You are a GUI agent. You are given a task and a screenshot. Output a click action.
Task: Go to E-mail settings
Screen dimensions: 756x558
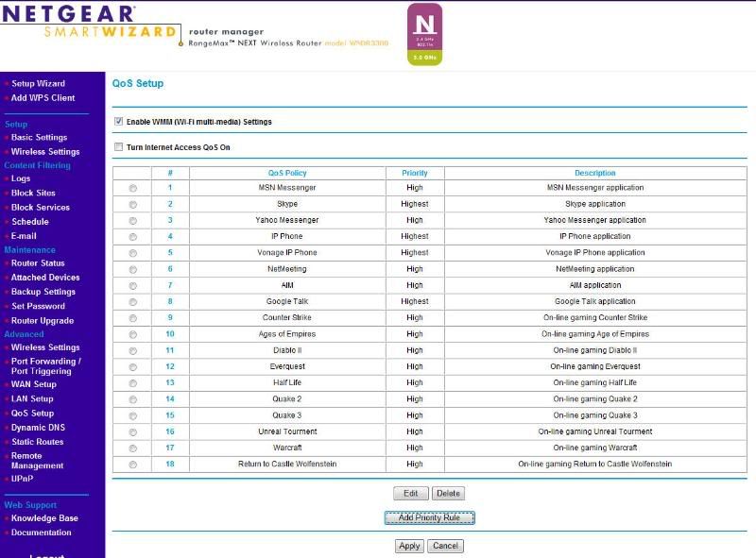[x=24, y=236]
